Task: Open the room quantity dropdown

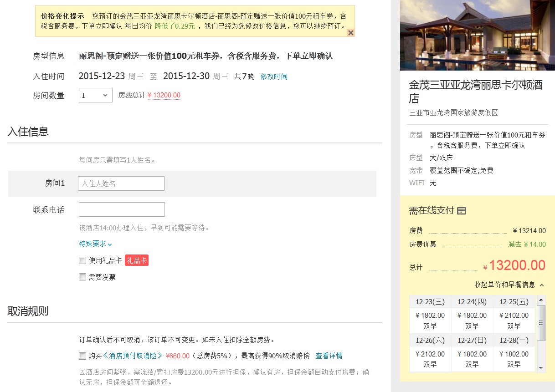Action: [96, 95]
